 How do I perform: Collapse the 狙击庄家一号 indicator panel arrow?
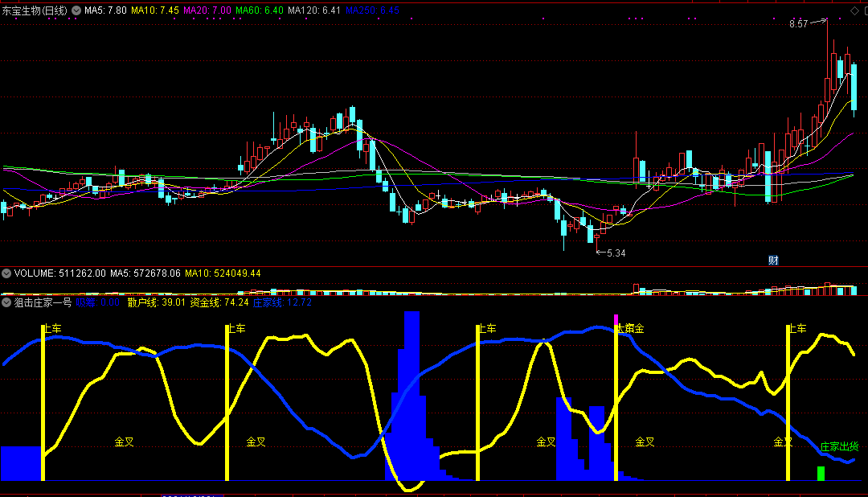click(6, 302)
